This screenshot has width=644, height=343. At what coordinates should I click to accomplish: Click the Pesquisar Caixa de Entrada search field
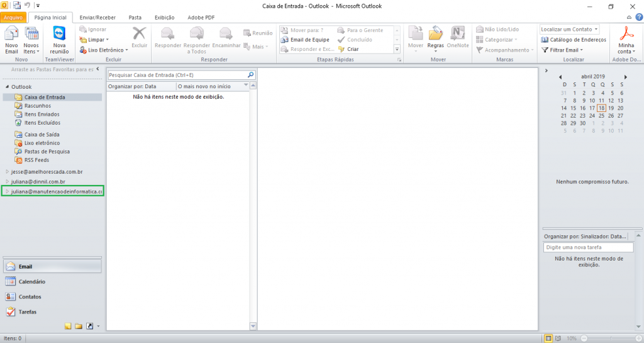click(177, 75)
